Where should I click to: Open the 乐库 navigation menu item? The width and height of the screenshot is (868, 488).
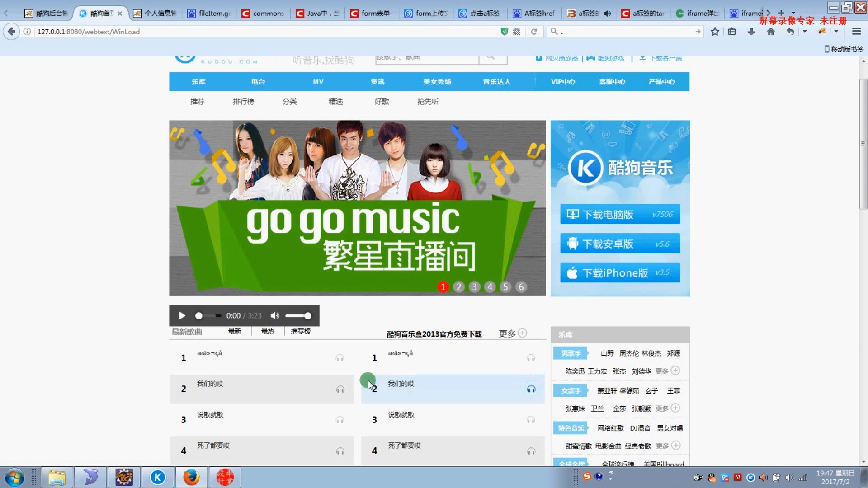click(198, 82)
